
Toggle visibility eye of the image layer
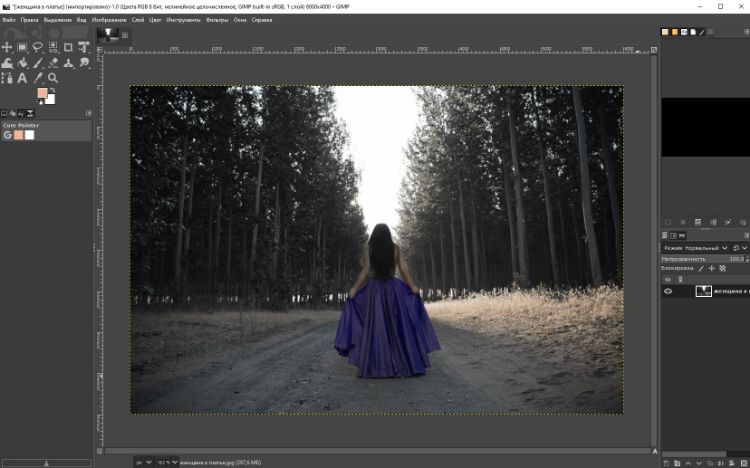(668, 291)
